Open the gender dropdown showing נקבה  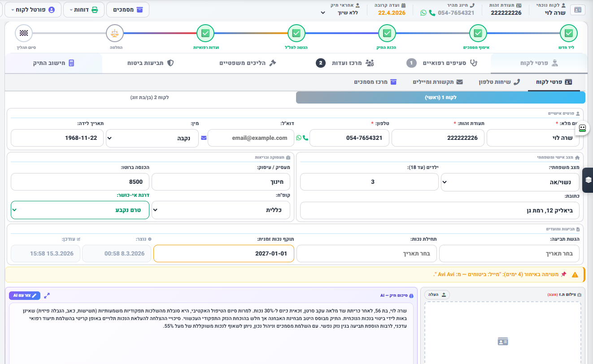154,138
